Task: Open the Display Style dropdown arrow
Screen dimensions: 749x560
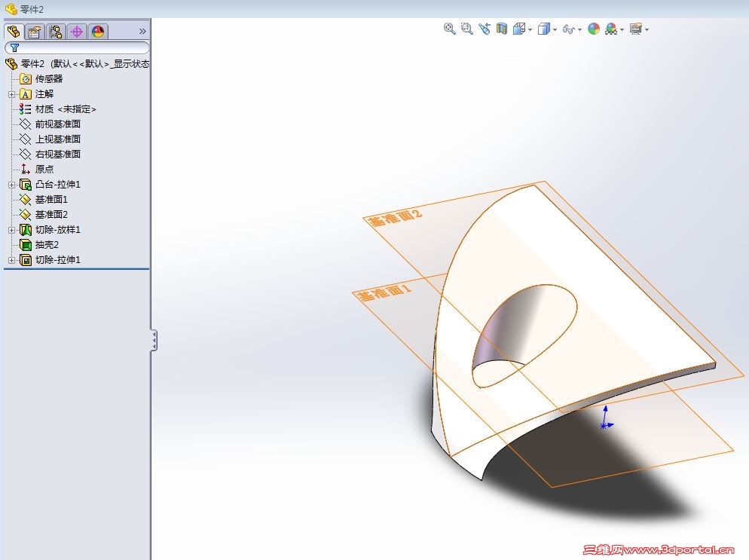Action: 555,29
